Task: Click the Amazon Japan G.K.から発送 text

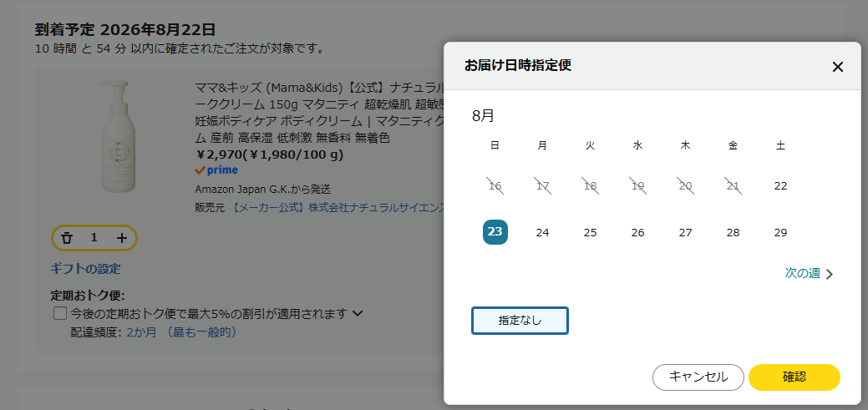Action: (263, 190)
